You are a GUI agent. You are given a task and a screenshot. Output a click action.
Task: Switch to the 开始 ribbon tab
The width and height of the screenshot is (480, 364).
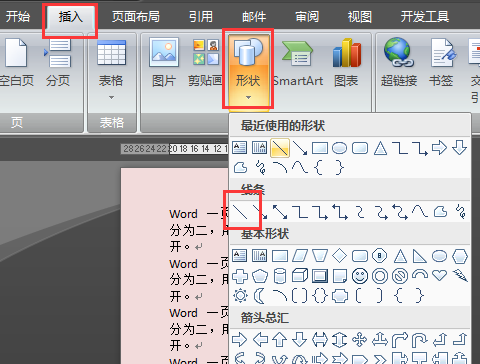pos(18,17)
